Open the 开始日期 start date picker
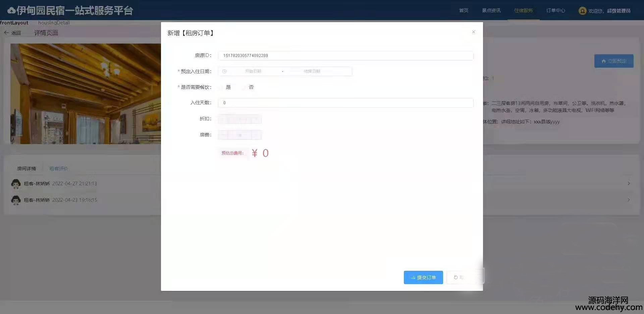This screenshot has width=644, height=314. point(253,71)
